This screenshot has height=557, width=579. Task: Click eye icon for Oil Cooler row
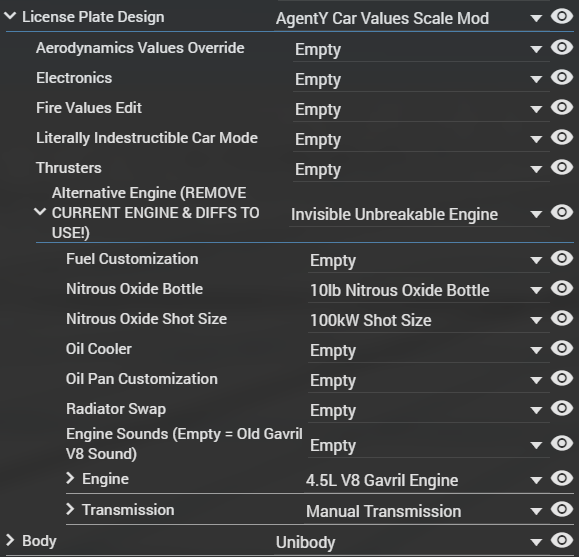pos(562,348)
